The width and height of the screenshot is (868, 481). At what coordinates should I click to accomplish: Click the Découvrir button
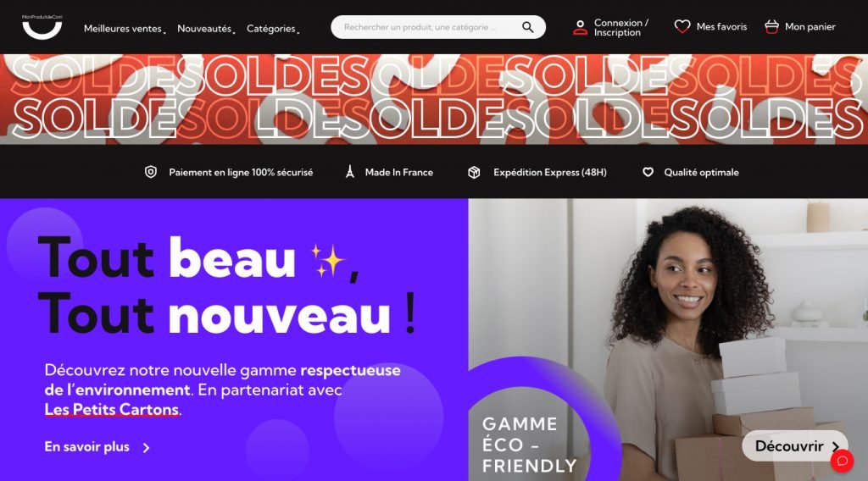coord(795,446)
